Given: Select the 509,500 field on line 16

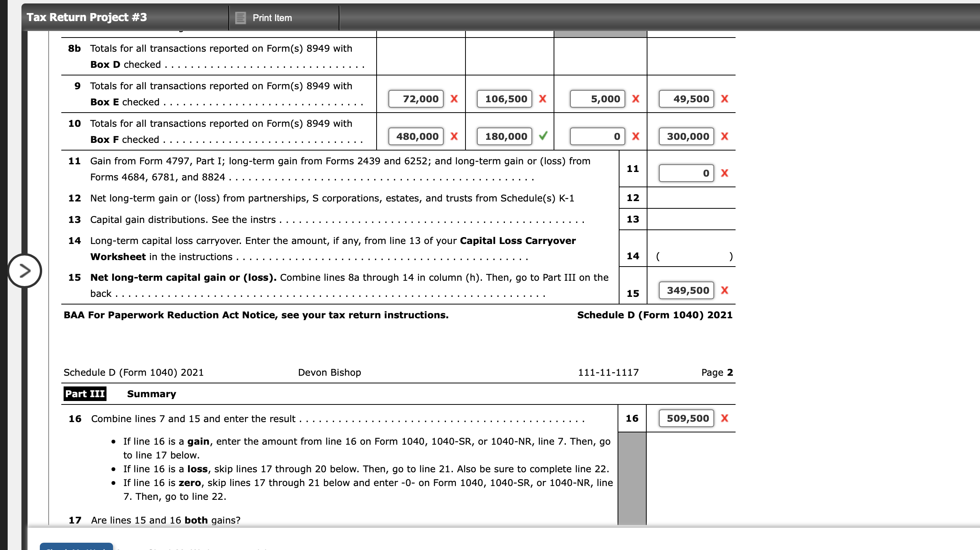Looking at the screenshot, I should tap(687, 418).
